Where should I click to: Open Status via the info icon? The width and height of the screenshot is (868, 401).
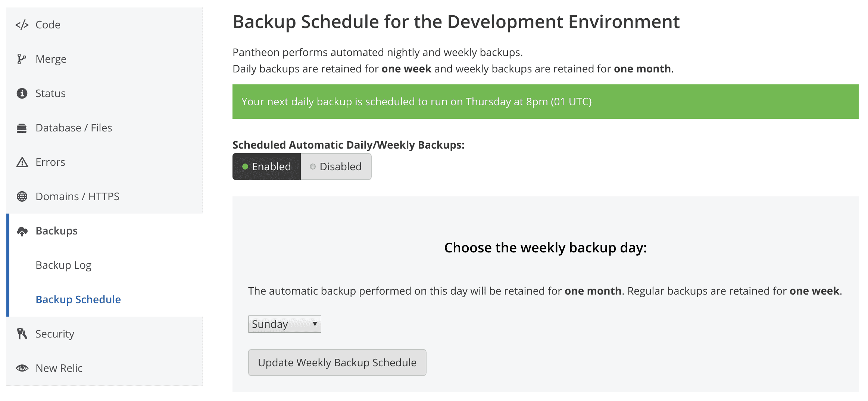click(x=22, y=93)
